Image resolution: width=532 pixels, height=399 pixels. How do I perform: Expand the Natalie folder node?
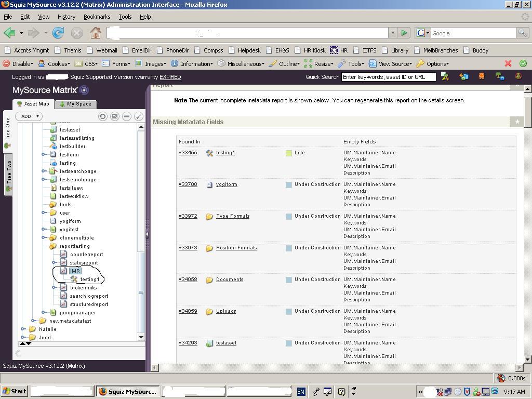click(x=23, y=329)
